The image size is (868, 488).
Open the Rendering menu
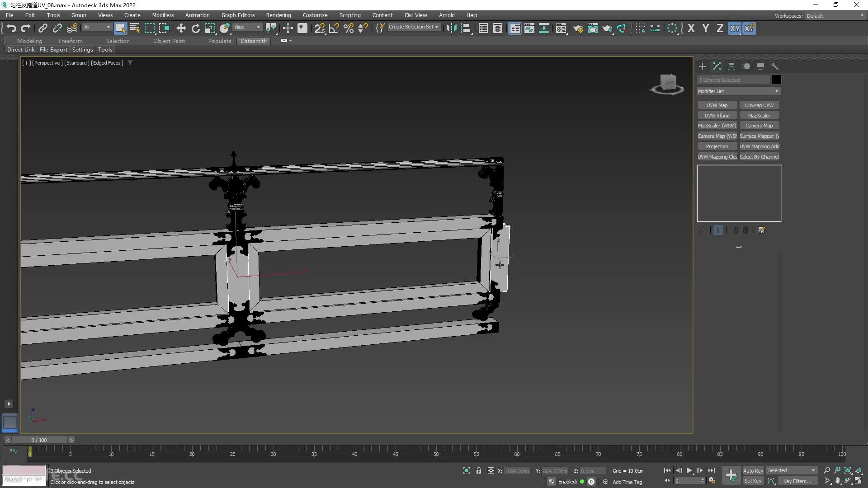(x=278, y=15)
